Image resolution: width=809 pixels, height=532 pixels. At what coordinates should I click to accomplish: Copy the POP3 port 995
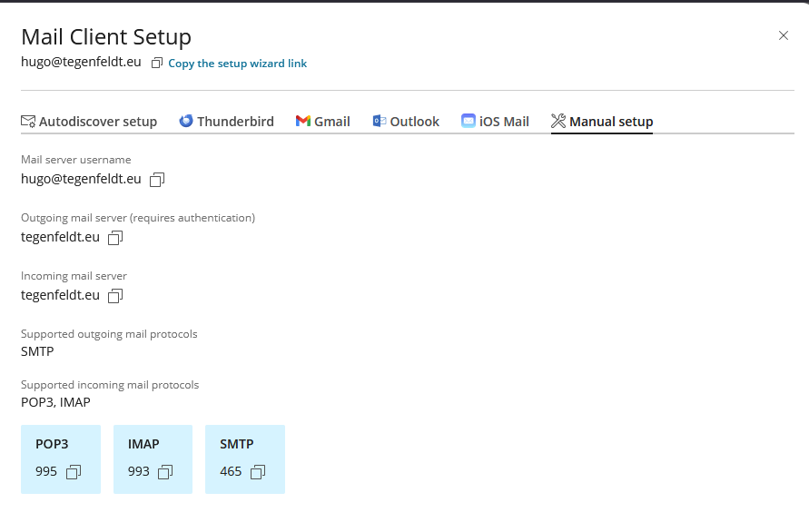pyautogui.click(x=74, y=472)
